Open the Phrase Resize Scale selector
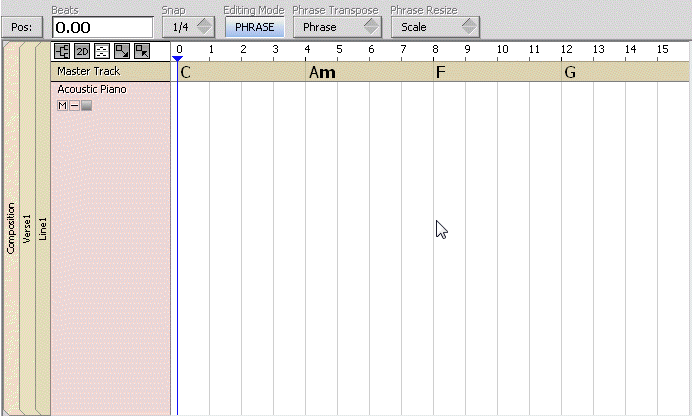The width and height of the screenshot is (692, 416). [x=436, y=27]
